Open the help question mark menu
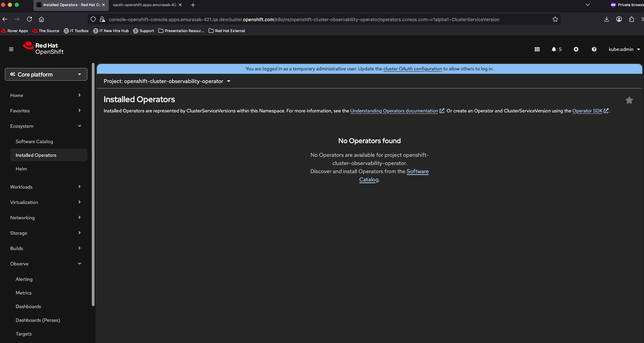This screenshot has width=644, height=343. click(x=594, y=49)
